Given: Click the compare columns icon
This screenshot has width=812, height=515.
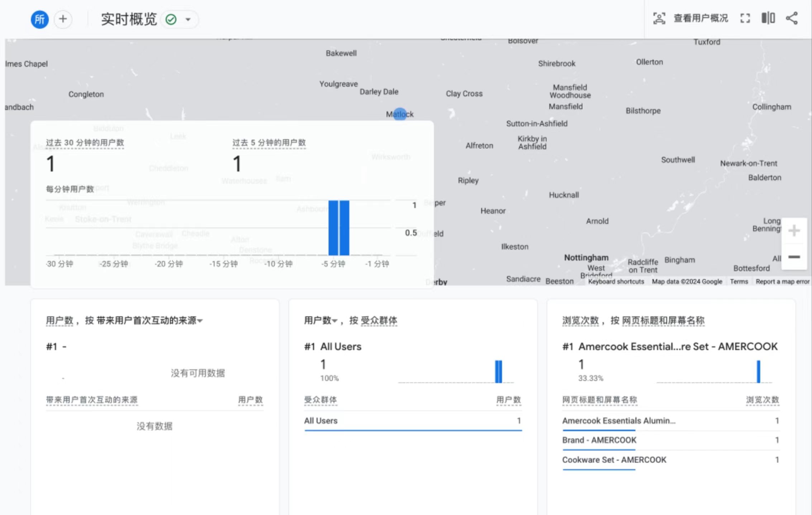Looking at the screenshot, I should [x=768, y=18].
